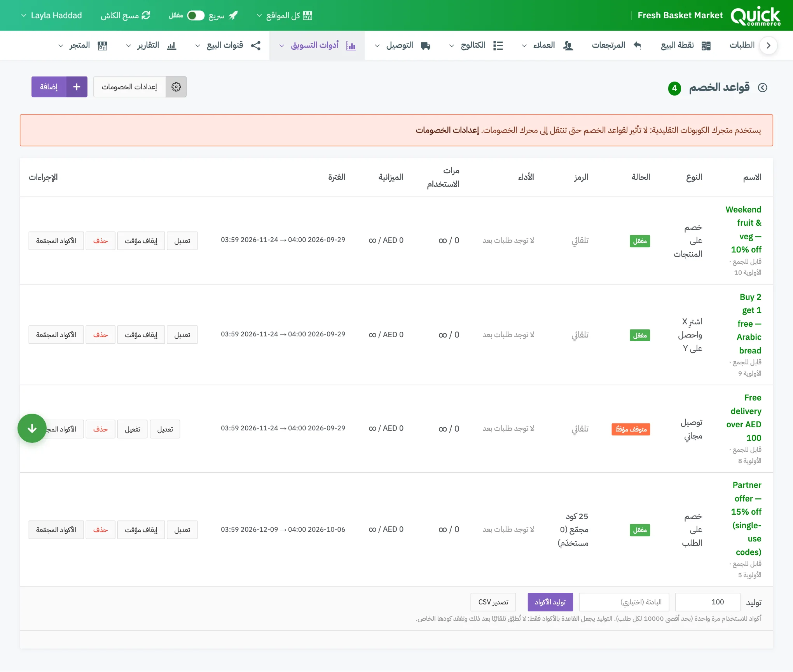
Task: Open أدوات التسويق marketing tools menu
Action: tap(317, 45)
